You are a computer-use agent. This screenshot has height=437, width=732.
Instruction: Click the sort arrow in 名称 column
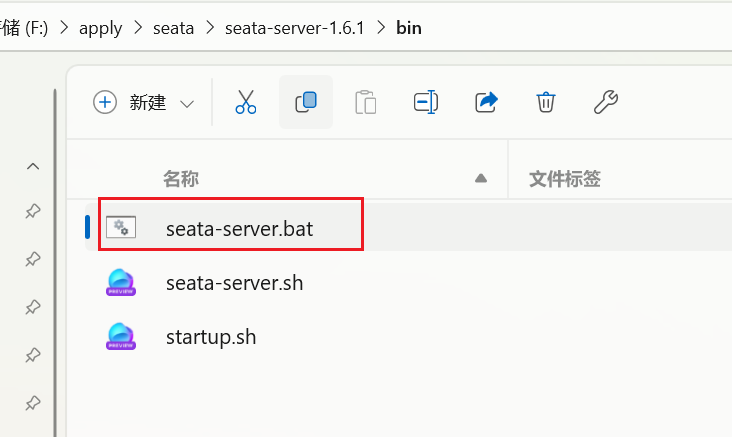coord(481,178)
